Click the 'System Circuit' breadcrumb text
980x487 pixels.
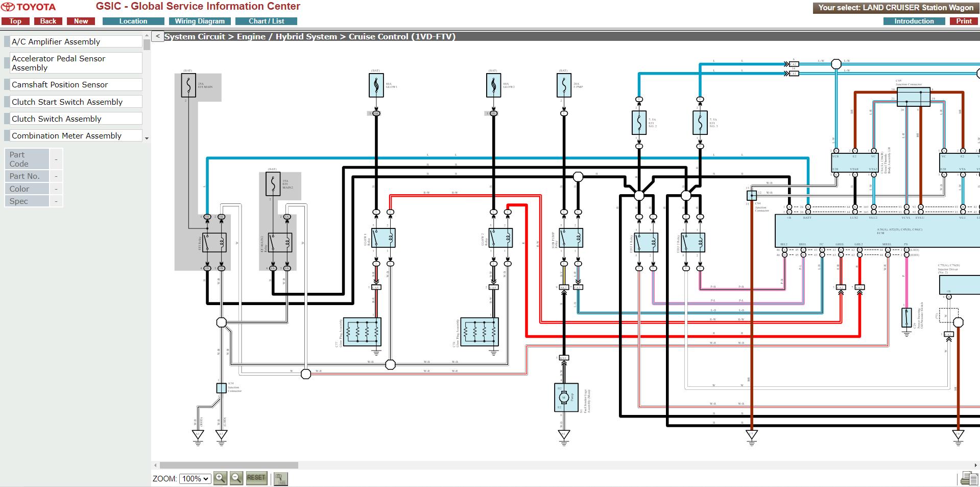pos(195,37)
